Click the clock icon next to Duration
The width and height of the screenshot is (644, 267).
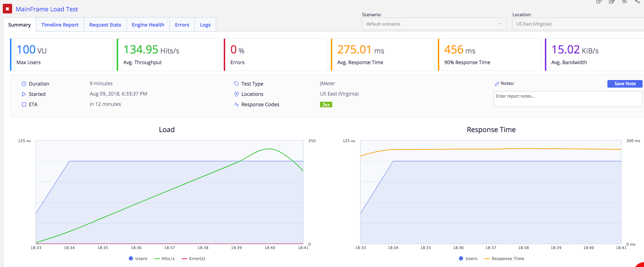click(x=24, y=84)
